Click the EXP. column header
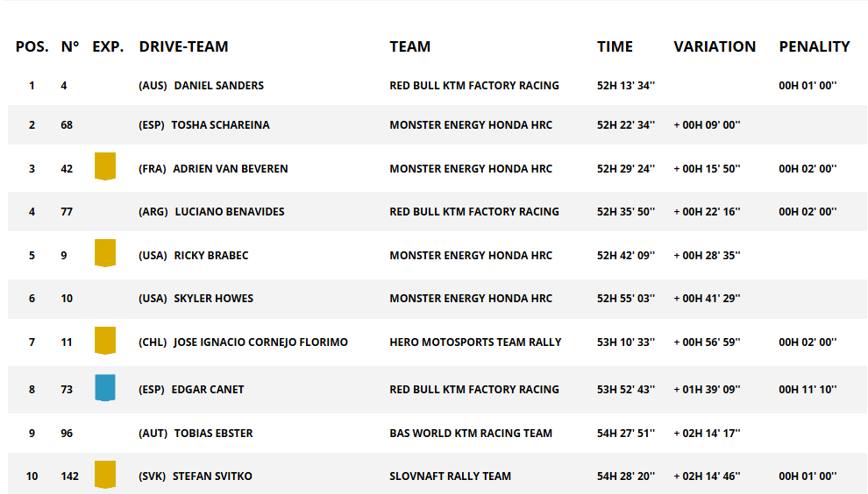The image size is (868, 494). [x=108, y=46]
